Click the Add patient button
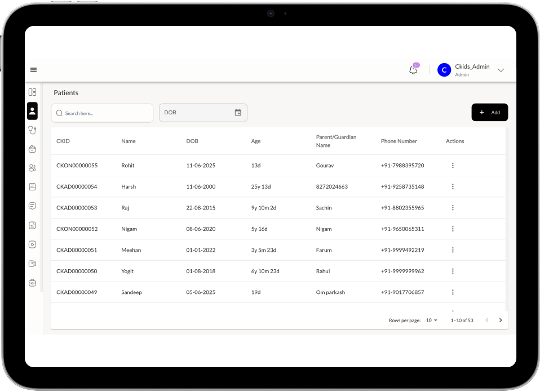Viewport: 540px width, 392px height. [489, 113]
